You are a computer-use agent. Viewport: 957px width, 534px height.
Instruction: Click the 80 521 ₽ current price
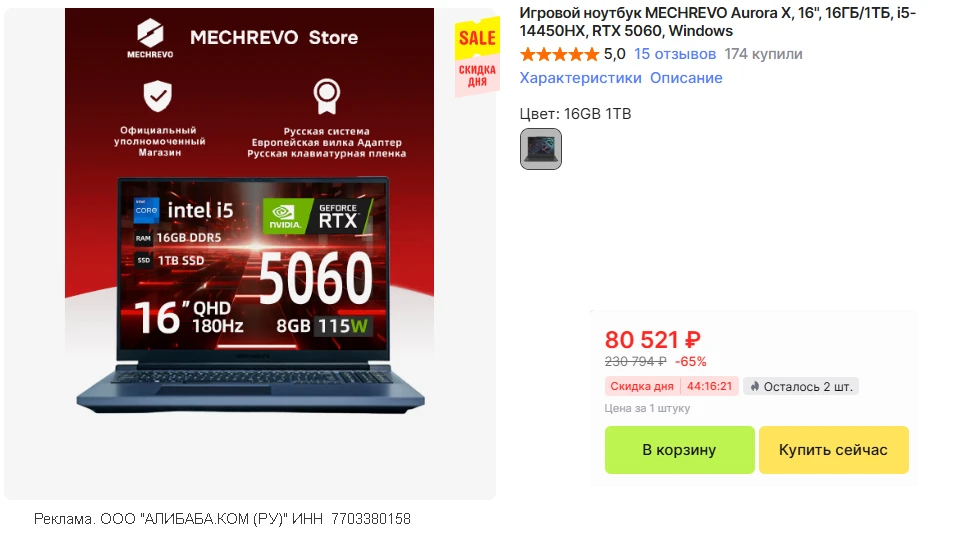point(652,340)
